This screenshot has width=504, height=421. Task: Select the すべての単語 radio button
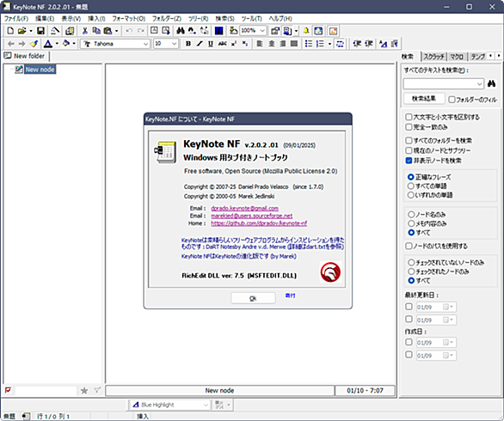pyautogui.click(x=410, y=186)
